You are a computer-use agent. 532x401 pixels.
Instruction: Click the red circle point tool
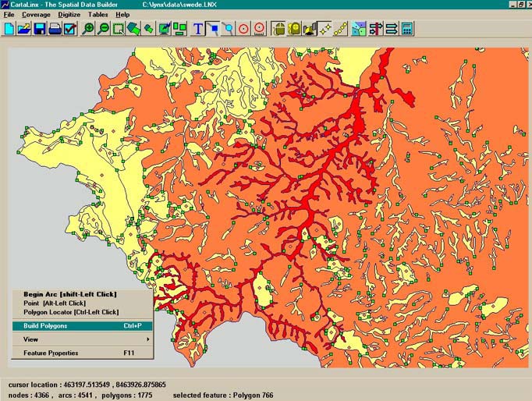243,29
